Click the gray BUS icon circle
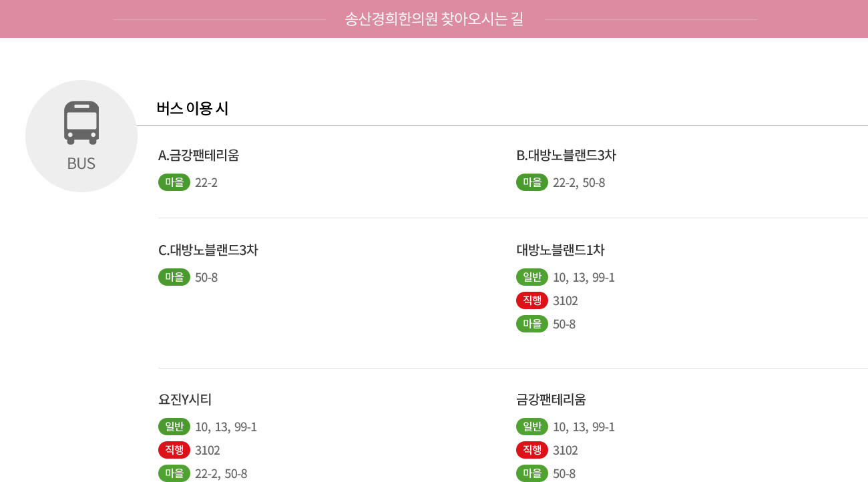 [81, 136]
